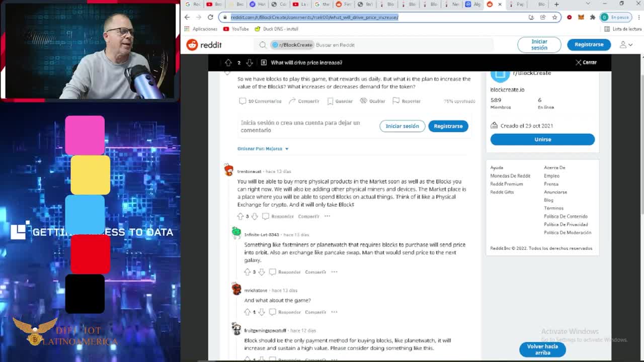Open the 10 Comentarios link

260,101
